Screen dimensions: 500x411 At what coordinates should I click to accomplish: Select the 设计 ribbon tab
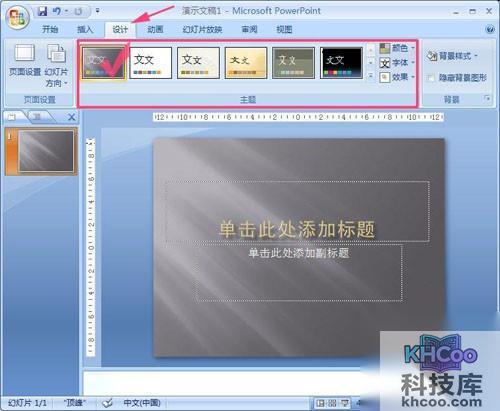(x=120, y=29)
